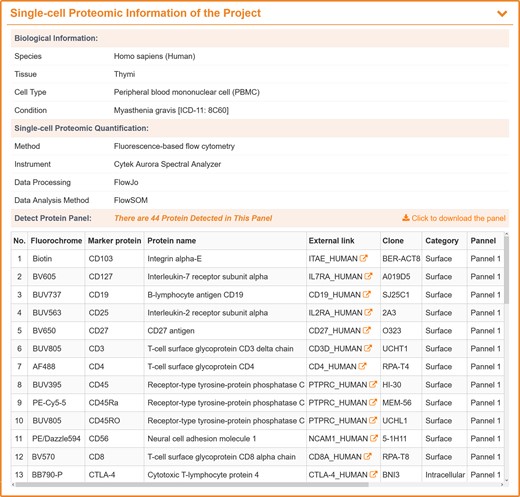This screenshot has height=497, width=520.
Task: Open external link icon beside NCAM1_HUMAN
Action: pos(374,438)
